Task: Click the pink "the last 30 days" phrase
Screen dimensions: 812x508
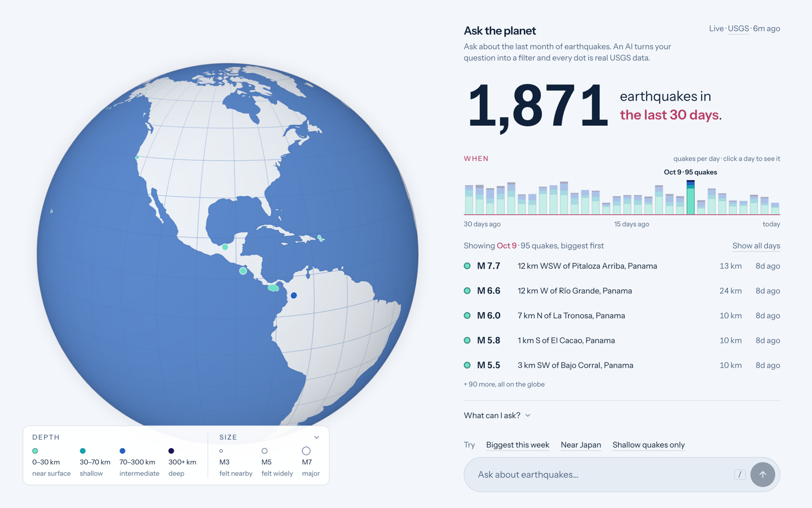Action: click(x=669, y=115)
